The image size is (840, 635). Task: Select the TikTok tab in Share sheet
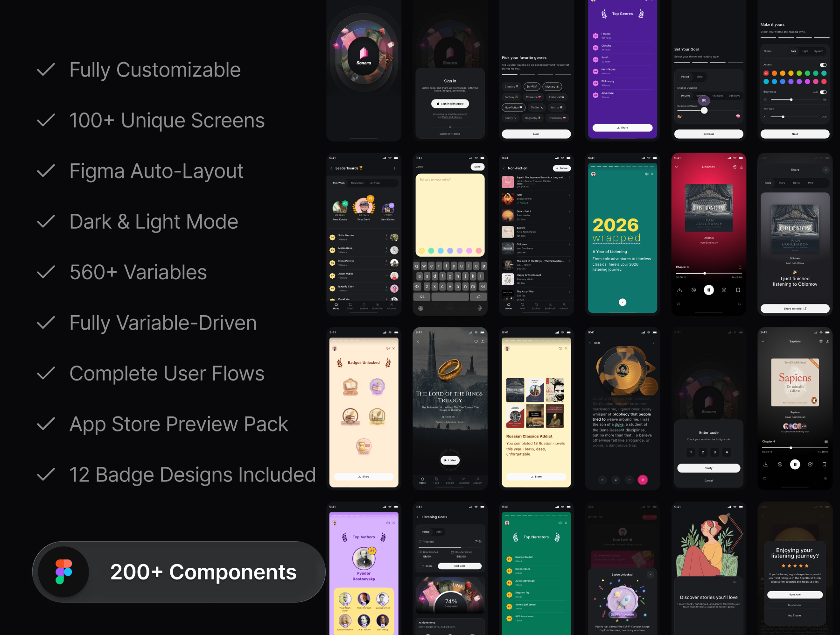click(x=796, y=183)
